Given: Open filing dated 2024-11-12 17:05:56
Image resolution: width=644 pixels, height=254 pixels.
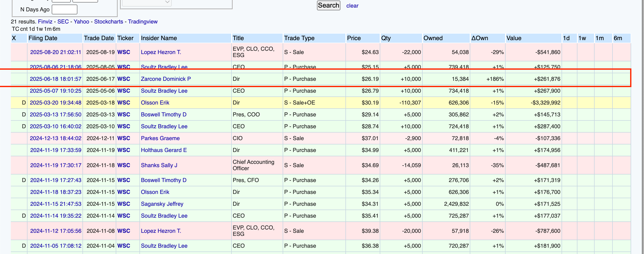Looking at the screenshot, I should [56, 231].
